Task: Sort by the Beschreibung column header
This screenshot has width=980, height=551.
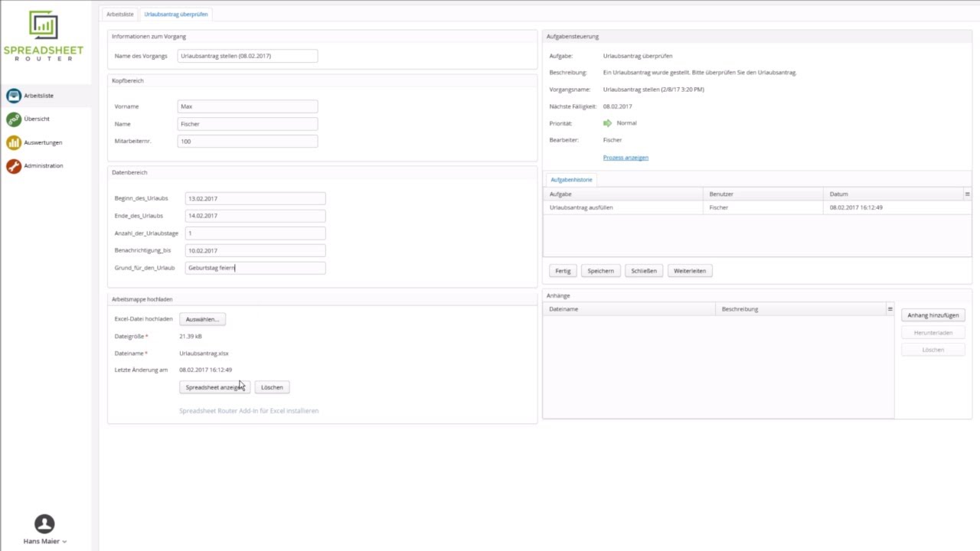Action: point(800,309)
